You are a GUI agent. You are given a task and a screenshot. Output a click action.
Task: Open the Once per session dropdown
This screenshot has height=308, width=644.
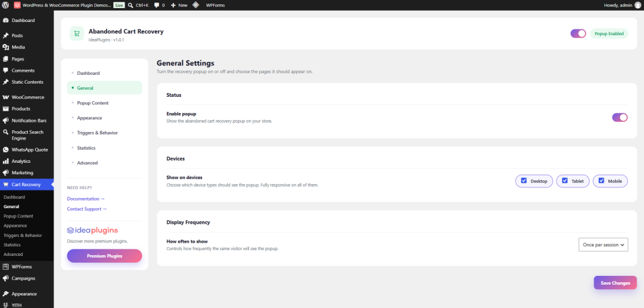[x=603, y=245]
